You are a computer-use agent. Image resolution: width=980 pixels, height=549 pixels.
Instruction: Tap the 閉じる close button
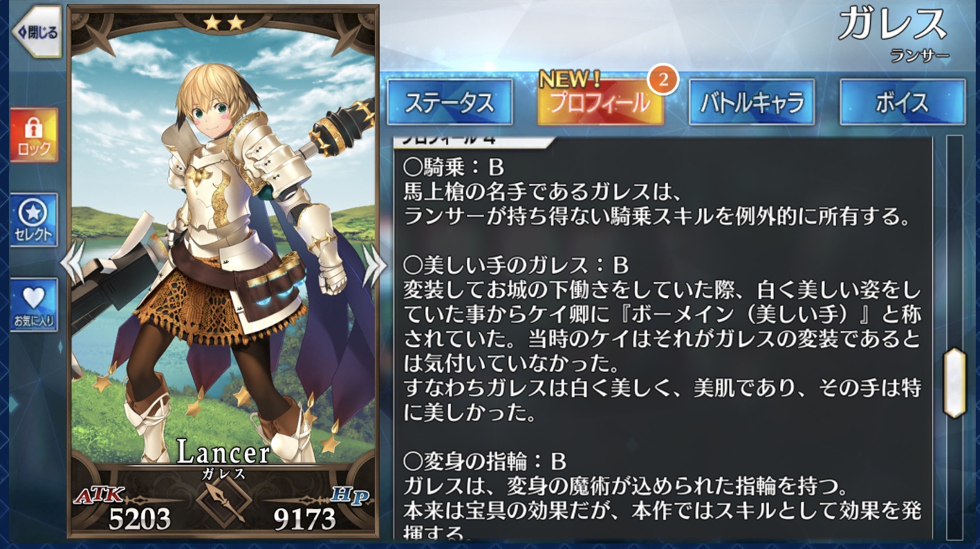pos(35,32)
